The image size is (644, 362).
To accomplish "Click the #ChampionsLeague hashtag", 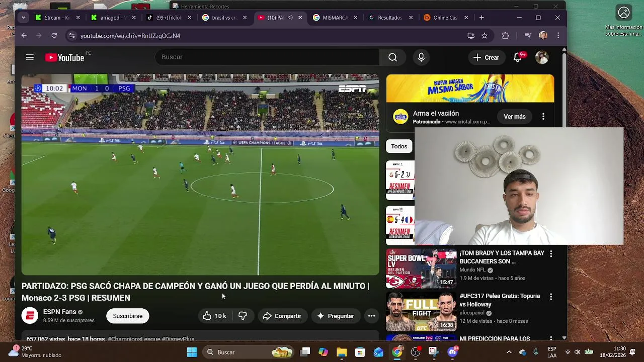I will click(x=134, y=339).
